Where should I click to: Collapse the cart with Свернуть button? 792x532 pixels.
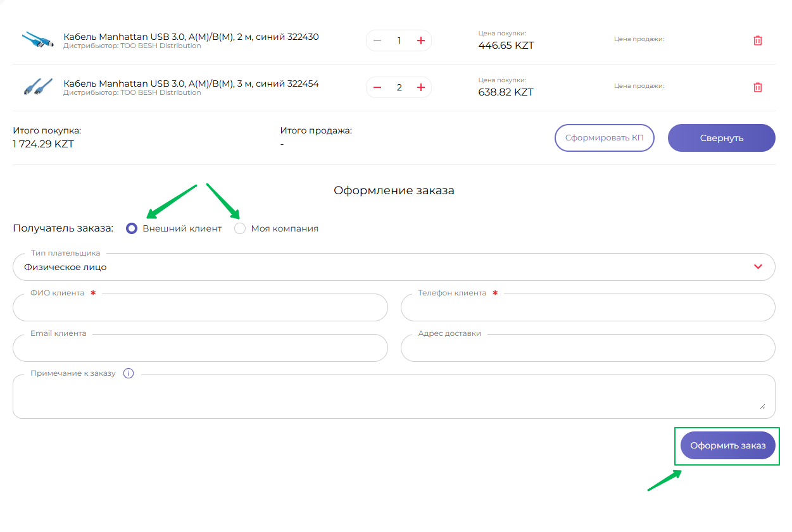(x=721, y=138)
